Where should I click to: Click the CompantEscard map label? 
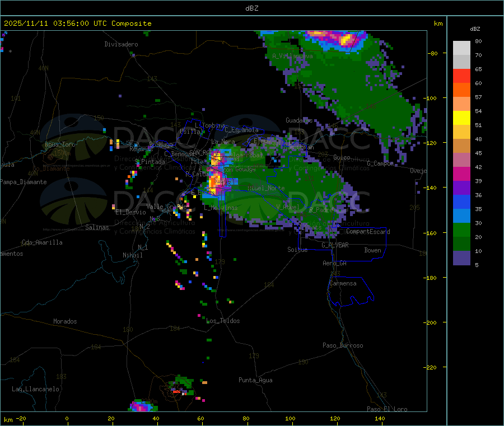coord(368,232)
